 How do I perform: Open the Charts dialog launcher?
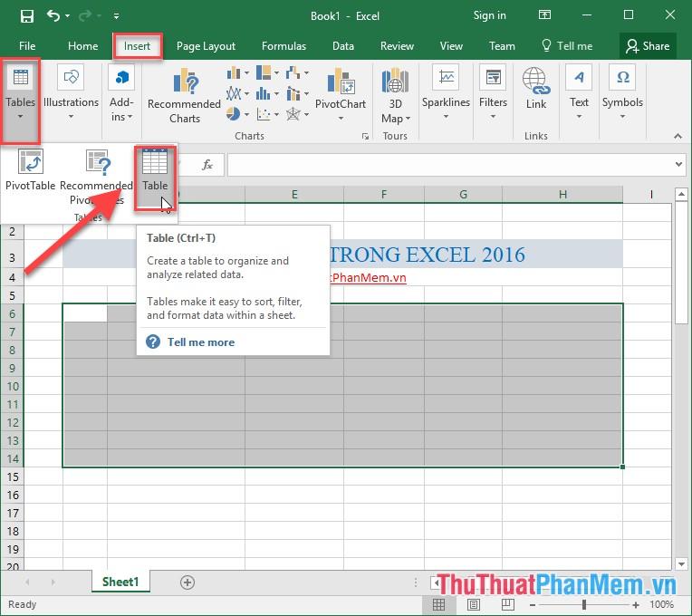point(365,137)
